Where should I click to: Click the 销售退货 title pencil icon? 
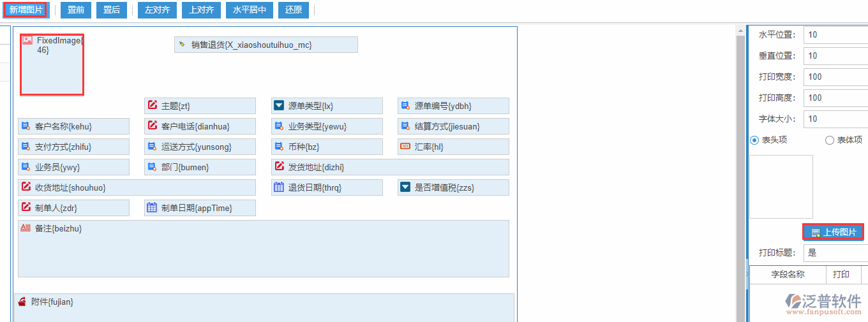(x=182, y=45)
